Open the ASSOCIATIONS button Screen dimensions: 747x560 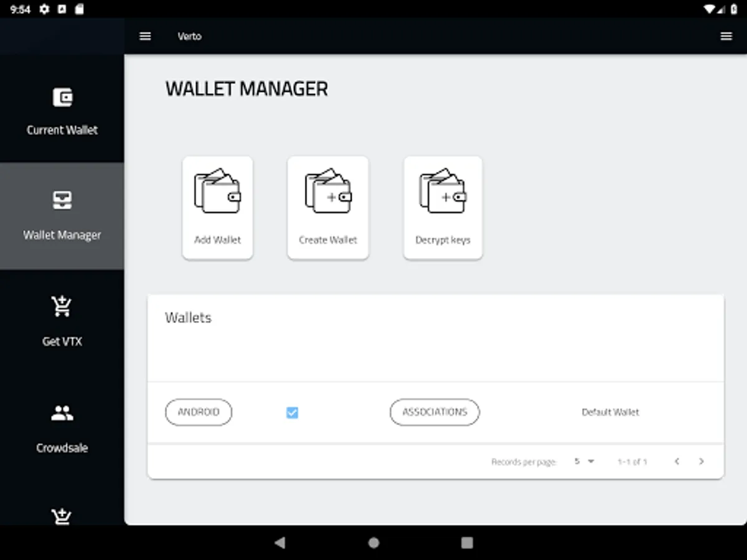tap(435, 412)
